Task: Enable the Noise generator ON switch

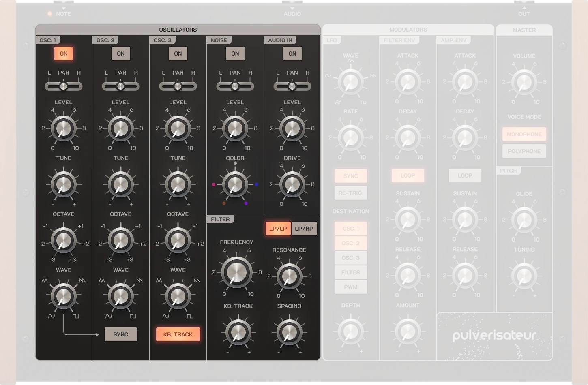Action: 235,53
